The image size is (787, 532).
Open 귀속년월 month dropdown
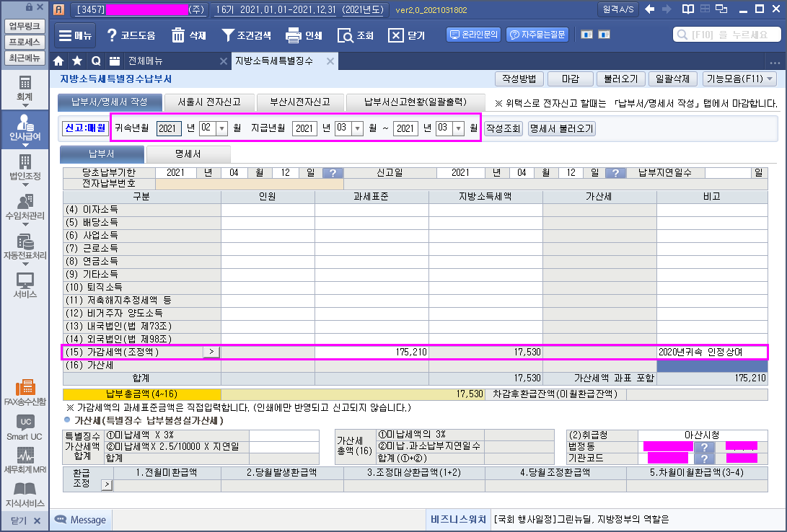pyautogui.click(x=221, y=128)
